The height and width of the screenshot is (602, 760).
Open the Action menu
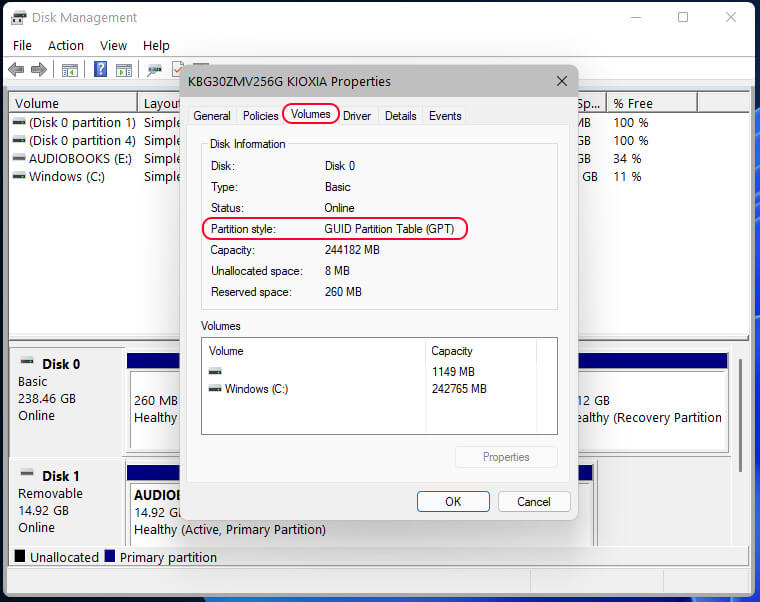[x=66, y=46]
